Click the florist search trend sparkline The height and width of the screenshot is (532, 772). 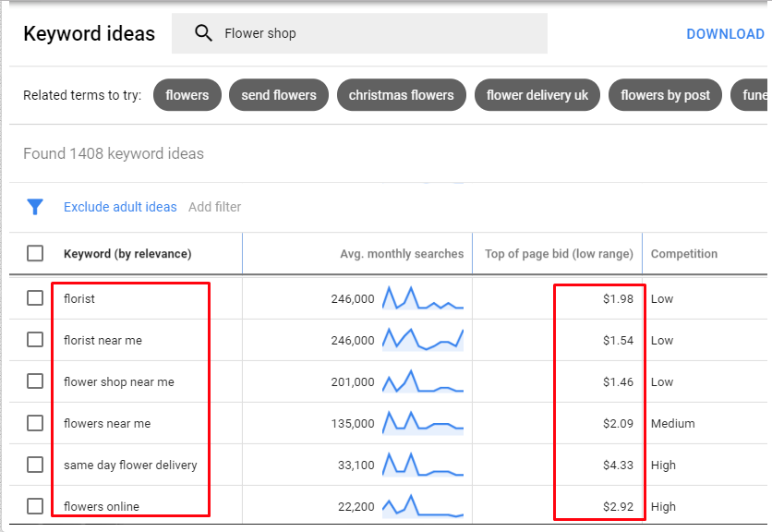[x=423, y=298]
